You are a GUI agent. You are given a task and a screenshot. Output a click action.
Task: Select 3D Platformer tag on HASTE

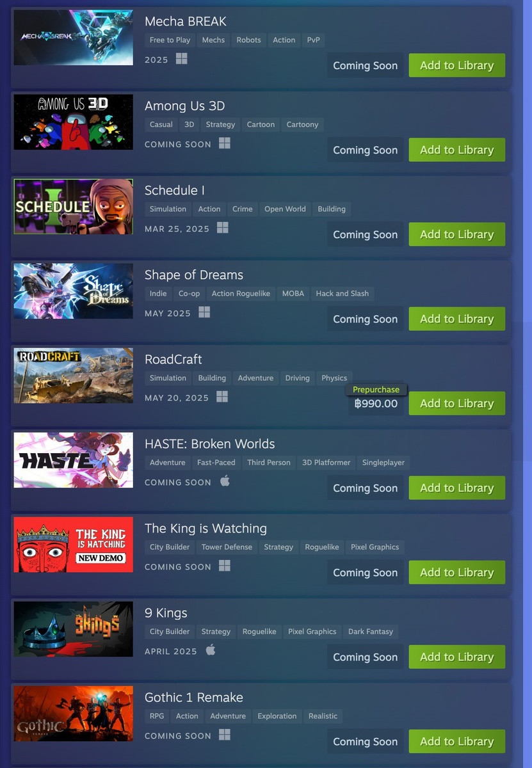pos(326,462)
